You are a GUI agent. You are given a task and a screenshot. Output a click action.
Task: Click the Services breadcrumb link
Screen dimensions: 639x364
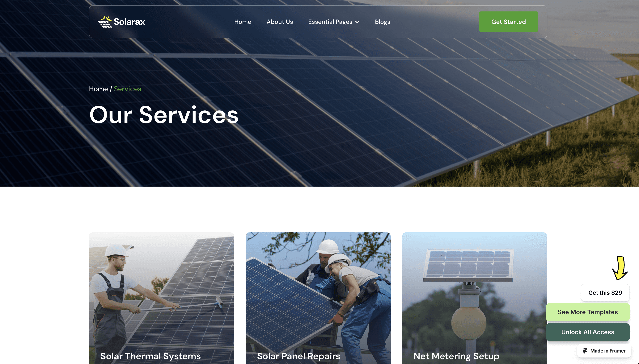pos(128,89)
